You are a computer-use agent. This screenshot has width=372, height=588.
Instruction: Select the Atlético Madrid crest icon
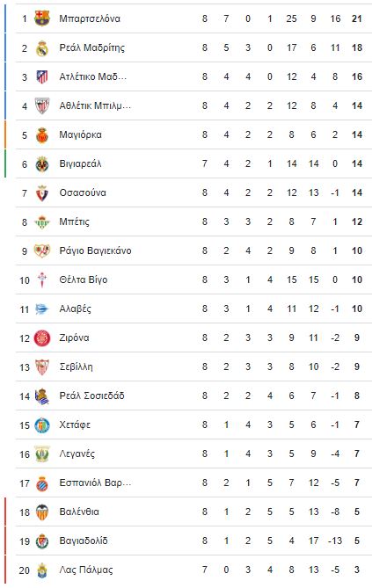pos(42,76)
